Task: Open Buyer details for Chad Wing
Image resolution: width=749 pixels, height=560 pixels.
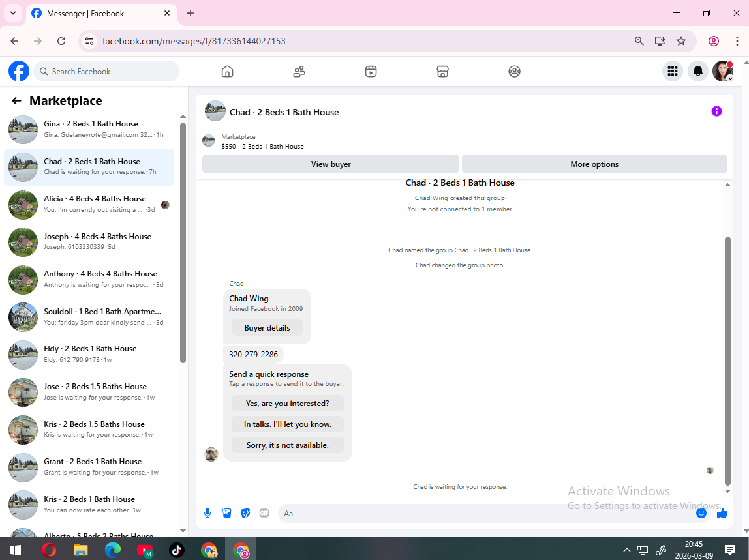Action: pyautogui.click(x=267, y=328)
